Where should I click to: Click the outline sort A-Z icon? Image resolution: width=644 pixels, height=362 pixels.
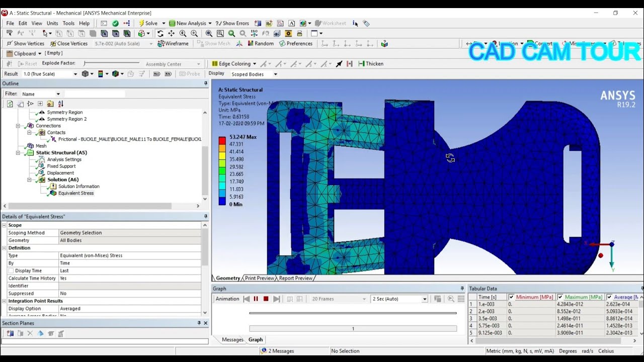[x=61, y=104]
